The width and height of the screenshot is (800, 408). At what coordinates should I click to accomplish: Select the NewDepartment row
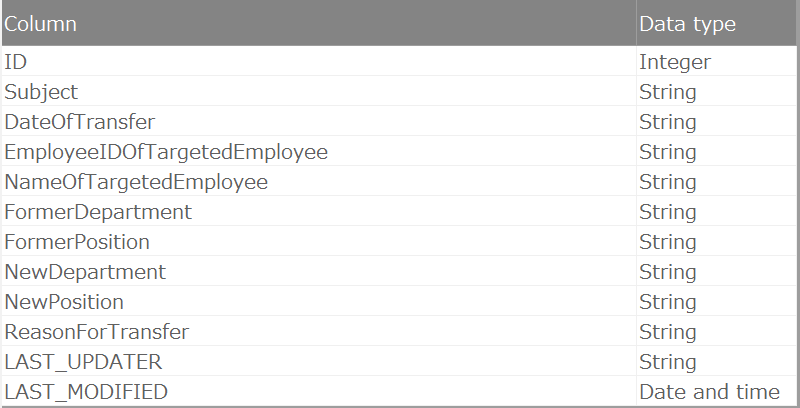[85, 272]
